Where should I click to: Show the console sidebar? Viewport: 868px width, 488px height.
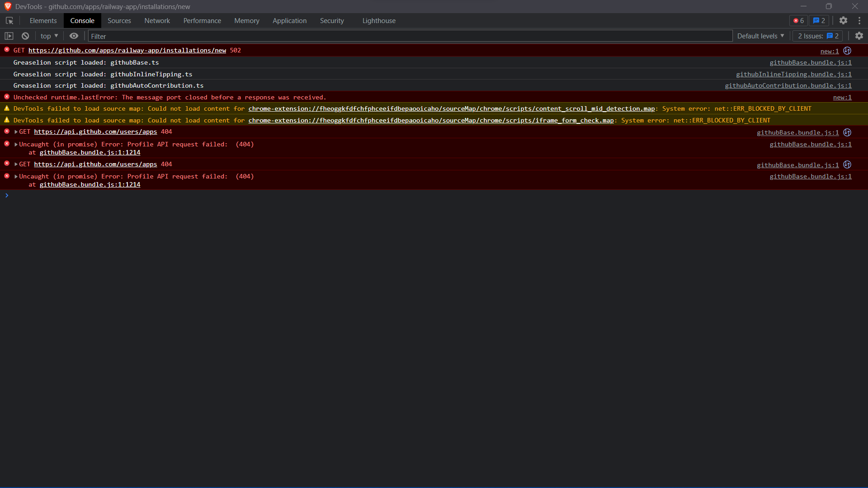point(9,36)
